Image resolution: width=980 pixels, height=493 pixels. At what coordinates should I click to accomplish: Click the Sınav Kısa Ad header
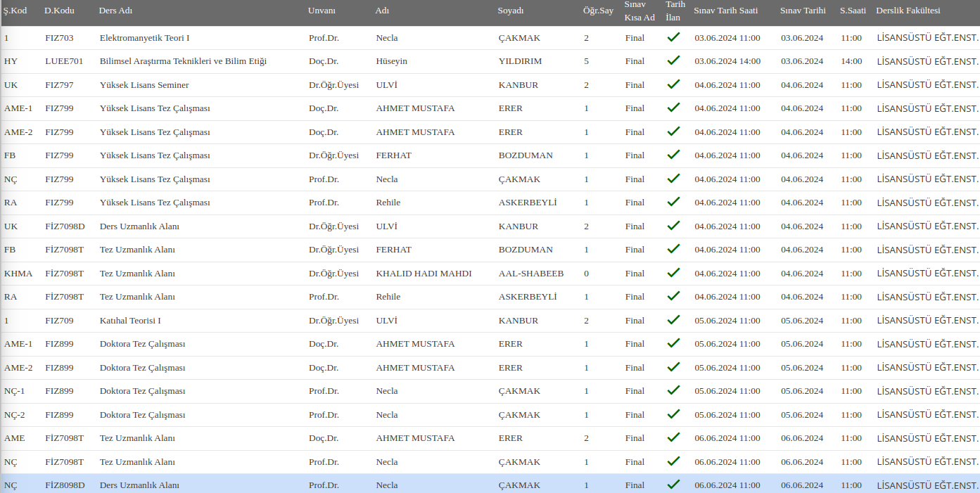coord(639,11)
